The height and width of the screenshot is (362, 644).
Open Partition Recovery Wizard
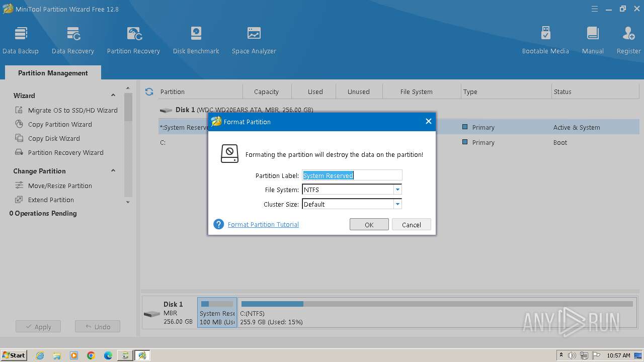[59, 152]
